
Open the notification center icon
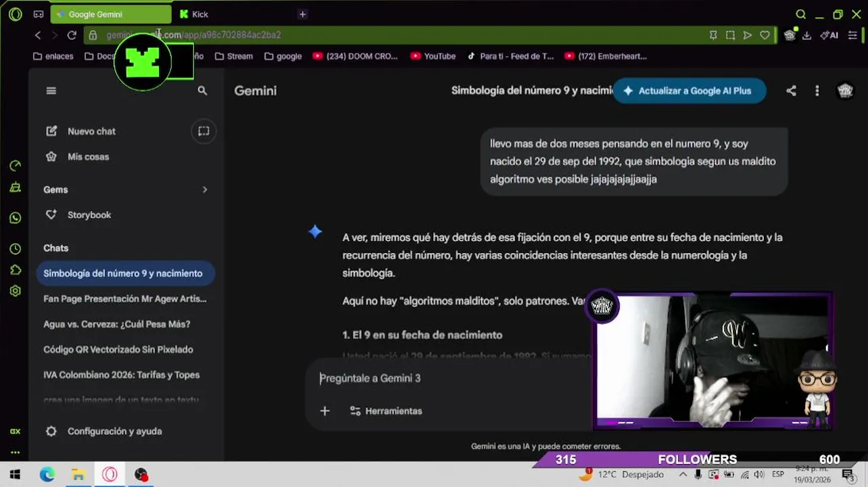pyautogui.click(x=847, y=475)
